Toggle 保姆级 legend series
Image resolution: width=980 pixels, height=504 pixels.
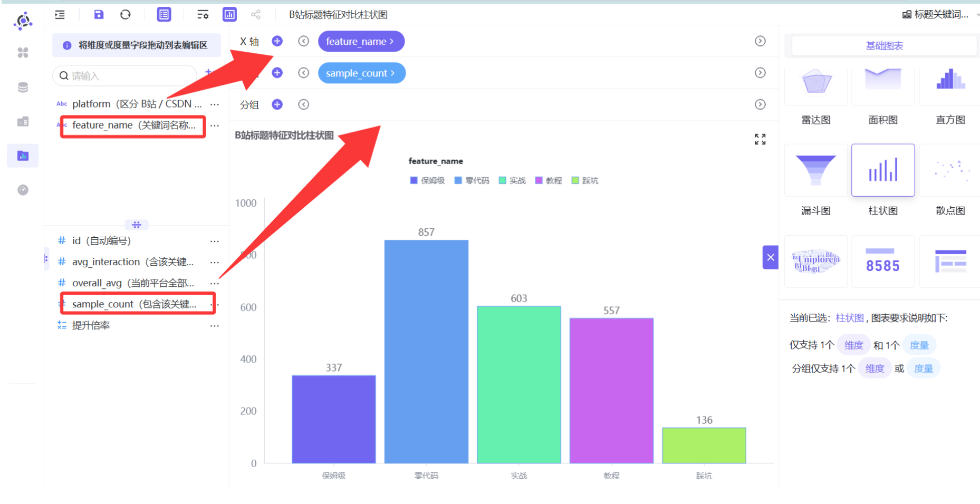click(427, 180)
